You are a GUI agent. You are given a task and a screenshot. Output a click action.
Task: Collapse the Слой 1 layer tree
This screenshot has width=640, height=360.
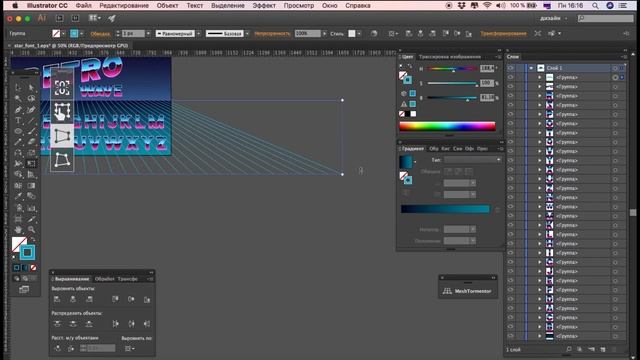531,68
